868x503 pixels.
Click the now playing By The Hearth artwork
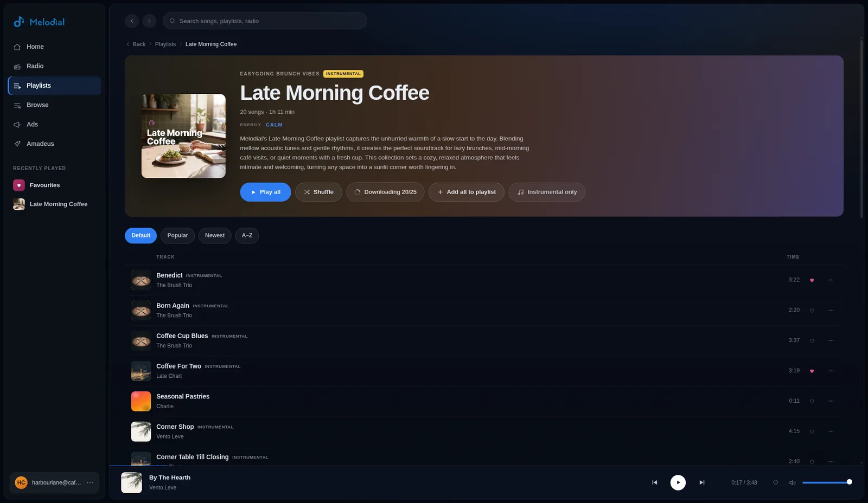(x=131, y=483)
